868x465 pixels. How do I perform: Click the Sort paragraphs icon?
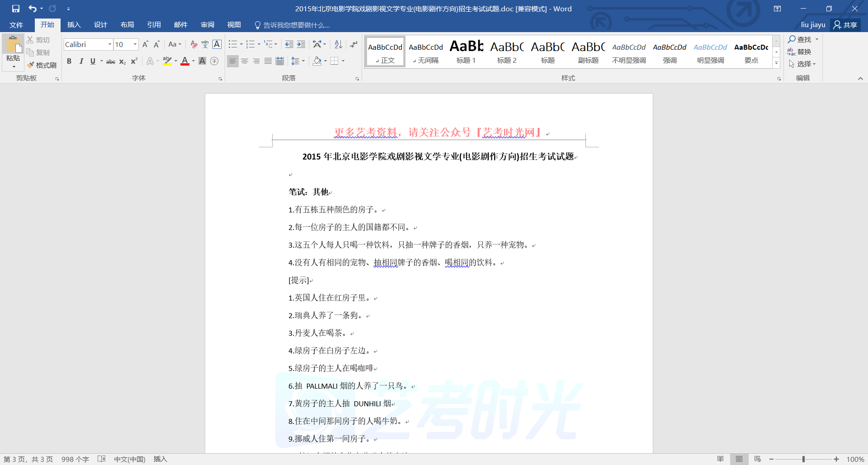[x=338, y=44]
